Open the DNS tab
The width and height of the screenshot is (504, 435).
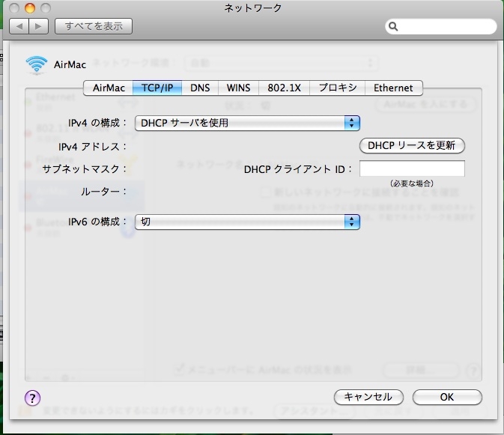click(x=200, y=88)
